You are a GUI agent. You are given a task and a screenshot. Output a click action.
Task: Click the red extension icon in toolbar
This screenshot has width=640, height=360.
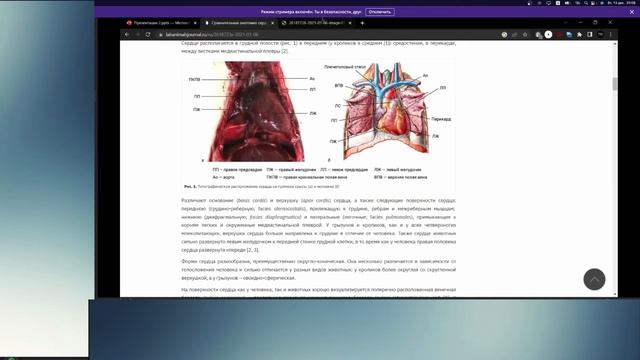point(559,35)
